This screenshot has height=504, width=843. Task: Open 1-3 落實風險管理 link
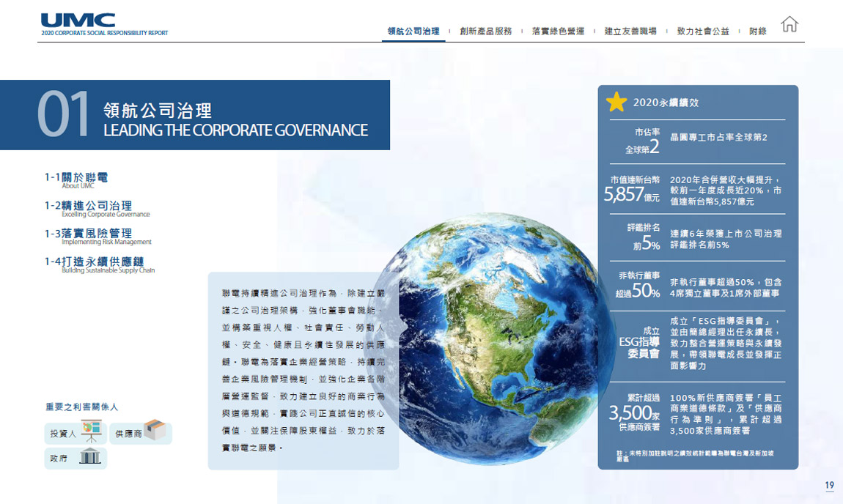[x=88, y=234]
